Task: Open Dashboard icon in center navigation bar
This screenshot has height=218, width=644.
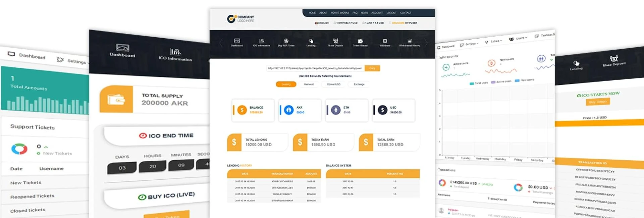Action: (x=237, y=41)
